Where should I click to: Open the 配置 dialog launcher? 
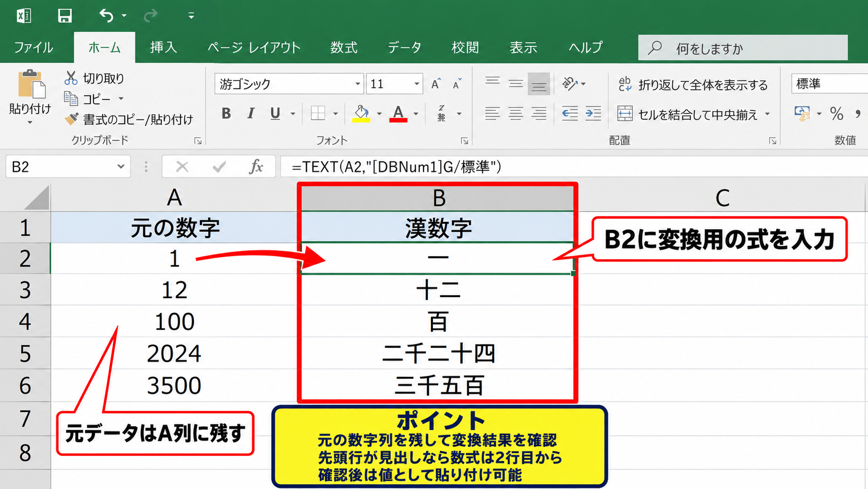pos(773,141)
